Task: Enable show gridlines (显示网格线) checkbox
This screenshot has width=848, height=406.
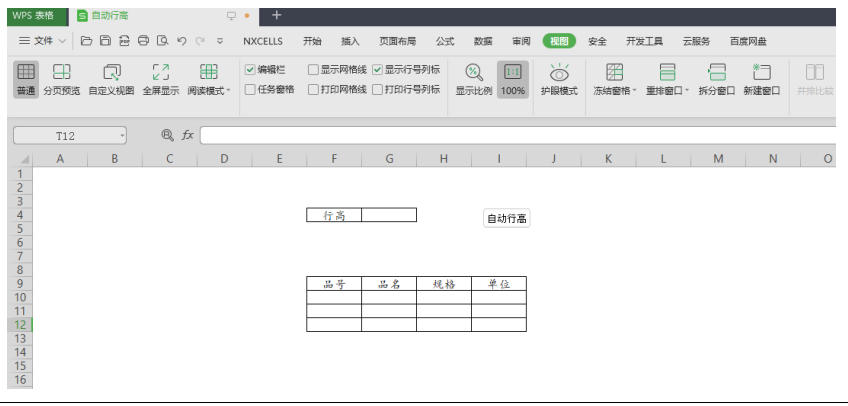Action: [x=313, y=70]
